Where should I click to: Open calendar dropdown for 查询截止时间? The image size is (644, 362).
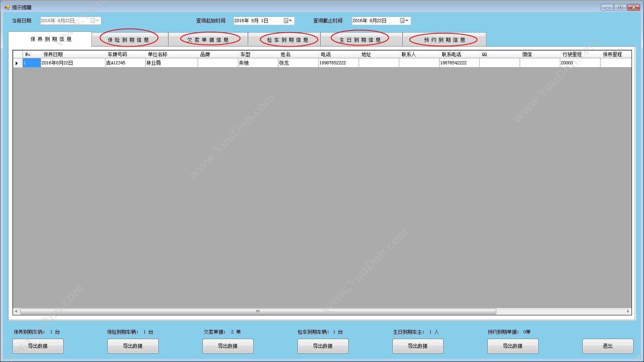click(x=404, y=21)
